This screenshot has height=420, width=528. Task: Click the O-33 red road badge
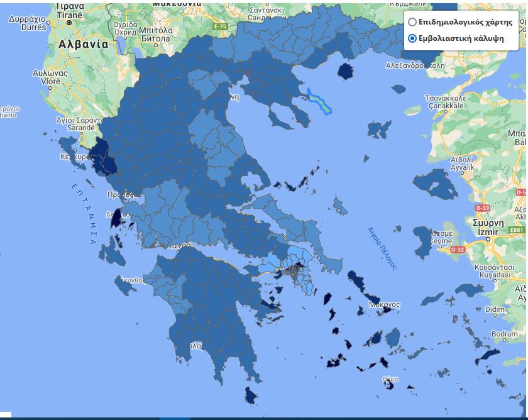(482, 208)
